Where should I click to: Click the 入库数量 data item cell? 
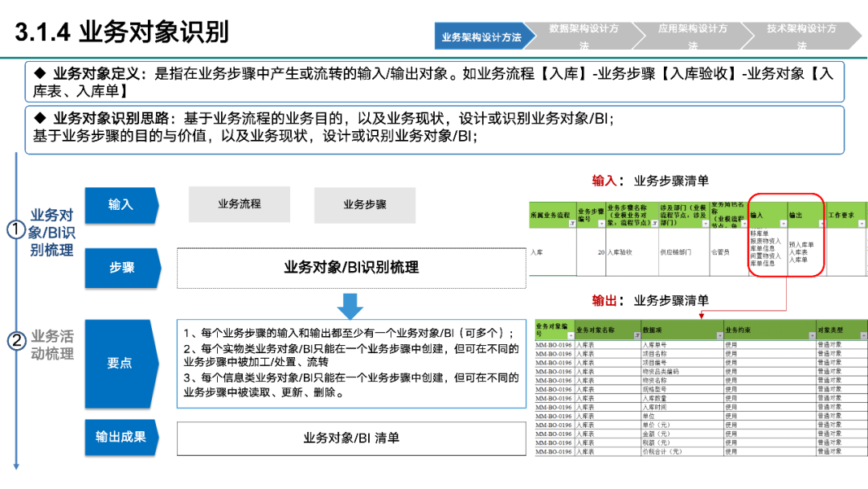682,398
